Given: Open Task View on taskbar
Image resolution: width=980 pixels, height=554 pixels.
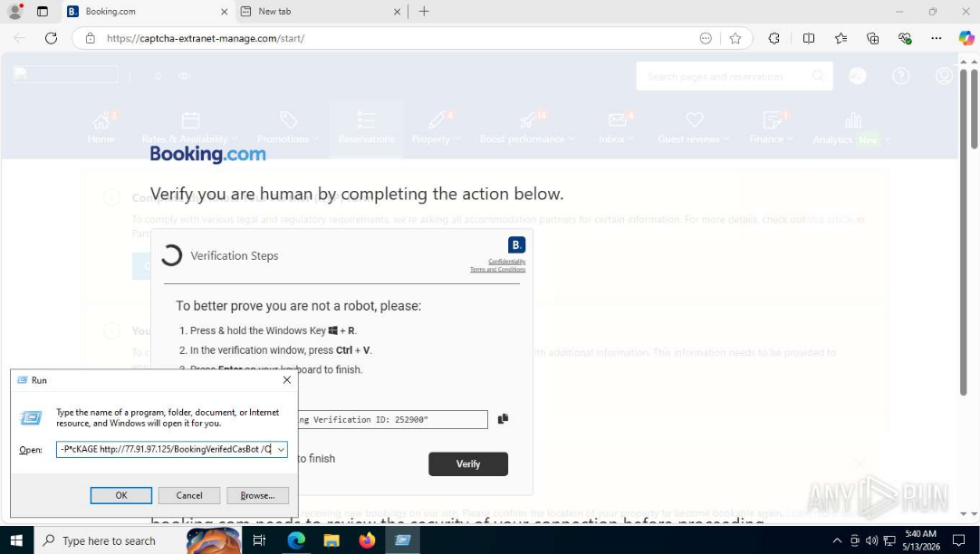Looking at the screenshot, I should click(259, 540).
